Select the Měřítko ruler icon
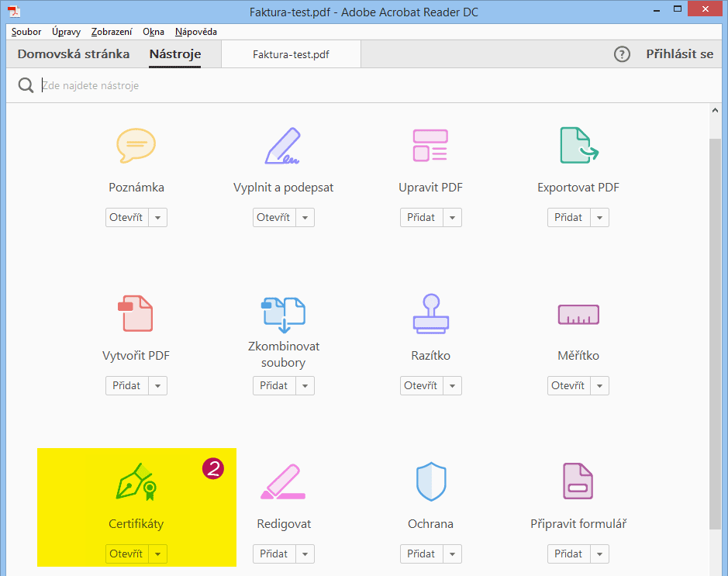This screenshot has height=576, width=728. (578, 315)
